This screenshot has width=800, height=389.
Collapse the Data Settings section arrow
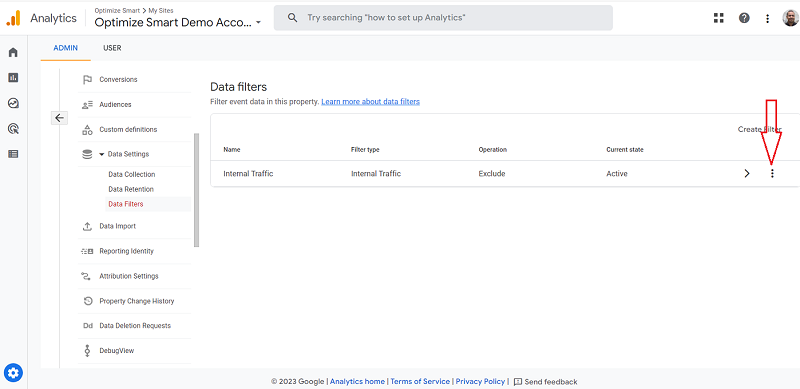[102, 154]
